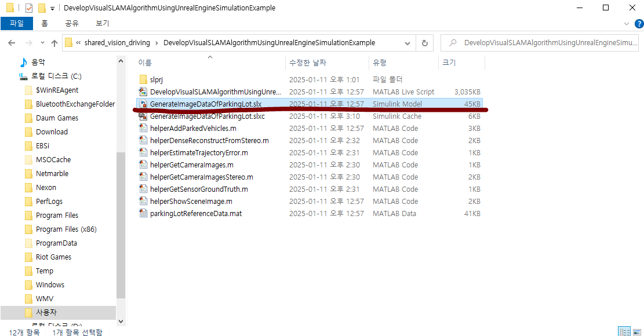The height and width of the screenshot is (336, 644).
Task: Refresh the current folder view
Action: click(425, 43)
